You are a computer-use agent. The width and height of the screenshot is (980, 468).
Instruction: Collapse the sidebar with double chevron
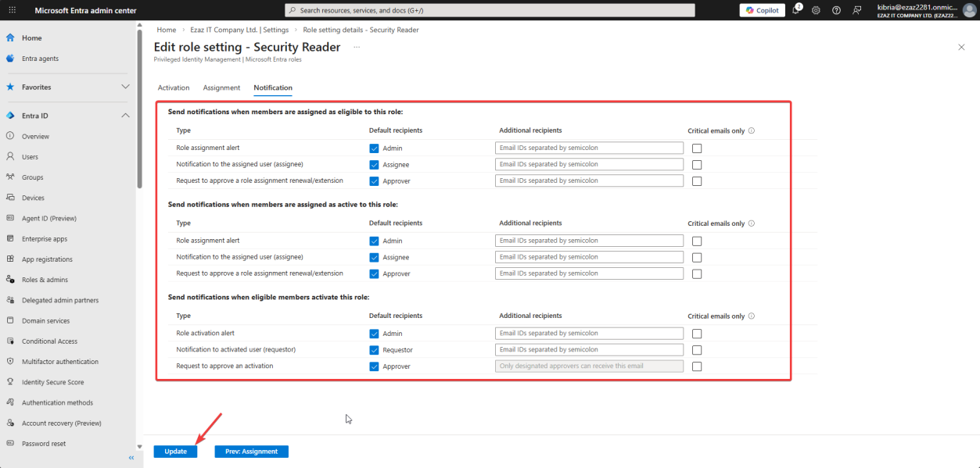[131, 457]
